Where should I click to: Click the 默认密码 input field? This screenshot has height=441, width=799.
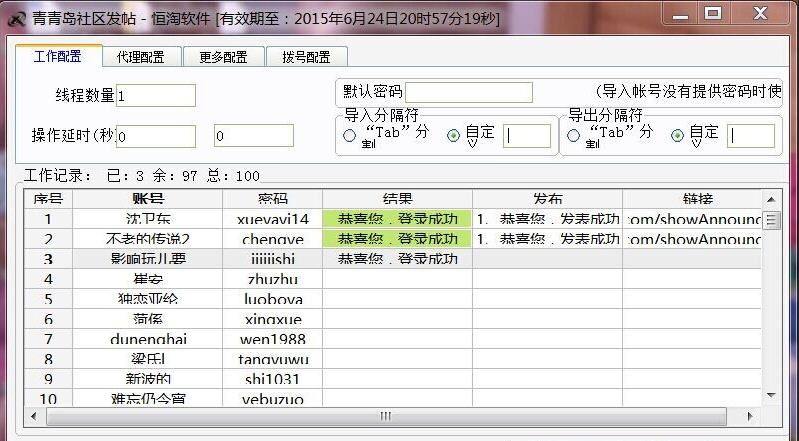click(x=469, y=93)
